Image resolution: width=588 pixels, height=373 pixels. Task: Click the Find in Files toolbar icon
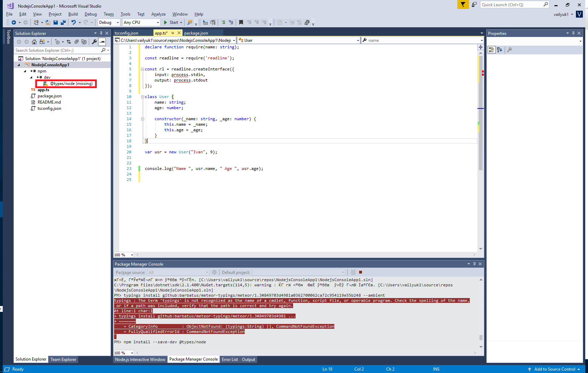(190, 22)
